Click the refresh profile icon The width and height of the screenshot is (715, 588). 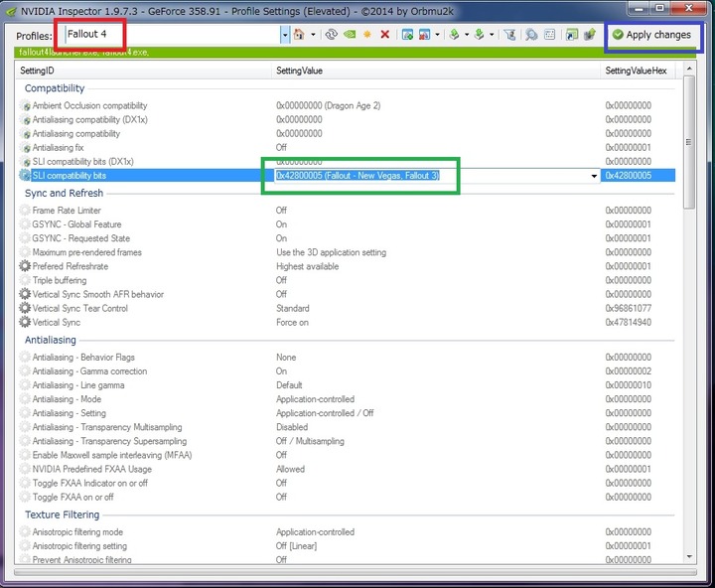point(332,34)
